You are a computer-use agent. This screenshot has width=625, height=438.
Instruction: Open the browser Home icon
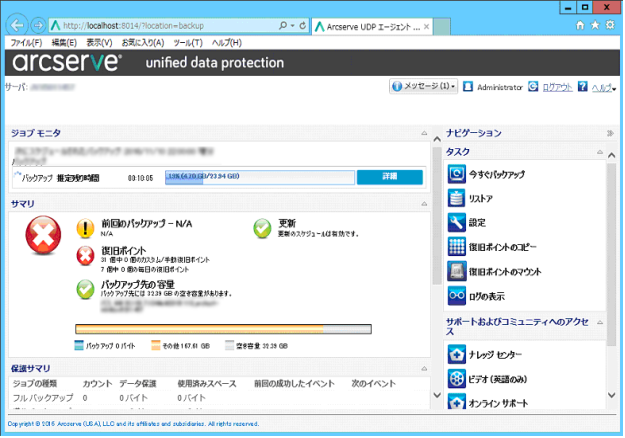580,25
